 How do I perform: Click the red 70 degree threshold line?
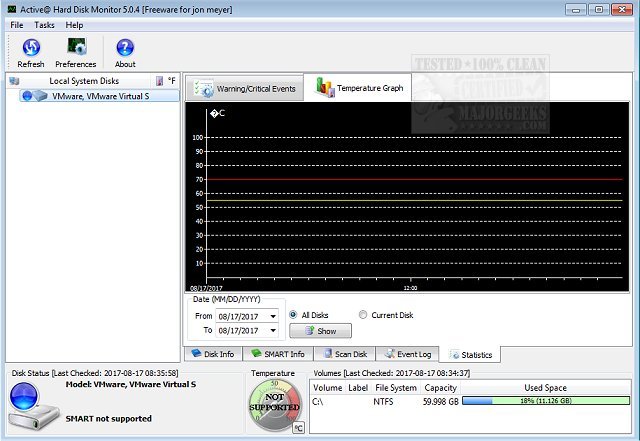tap(414, 179)
